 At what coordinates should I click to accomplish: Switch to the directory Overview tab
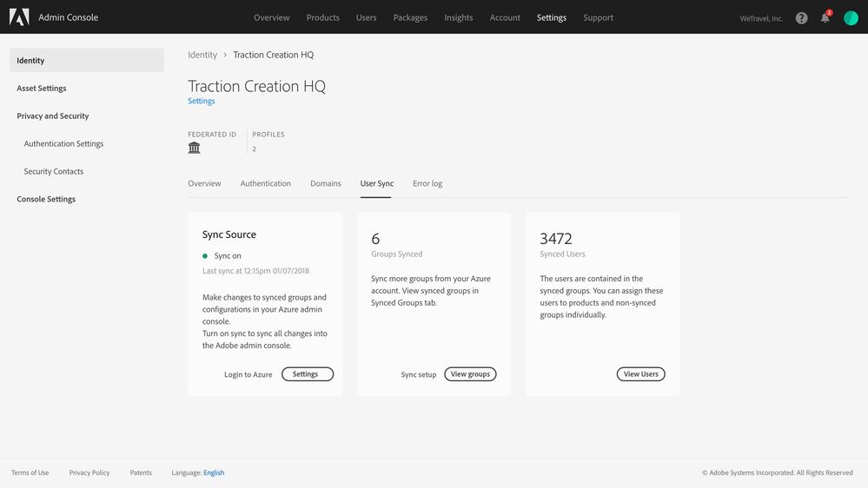point(204,183)
